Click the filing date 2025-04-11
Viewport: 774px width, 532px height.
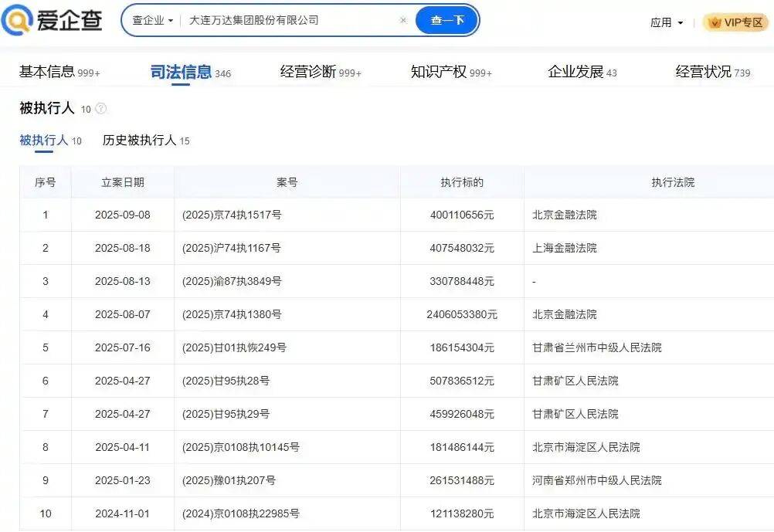pos(122,447)
